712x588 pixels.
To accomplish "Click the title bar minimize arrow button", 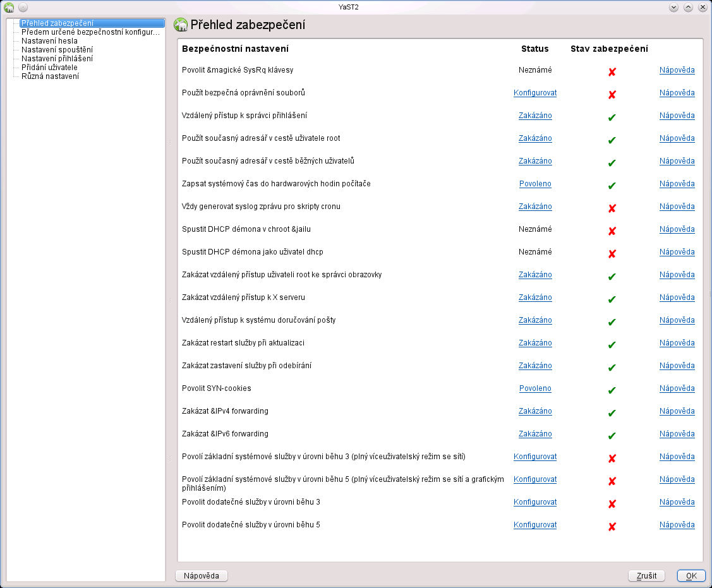I will (x=674, y=8).
